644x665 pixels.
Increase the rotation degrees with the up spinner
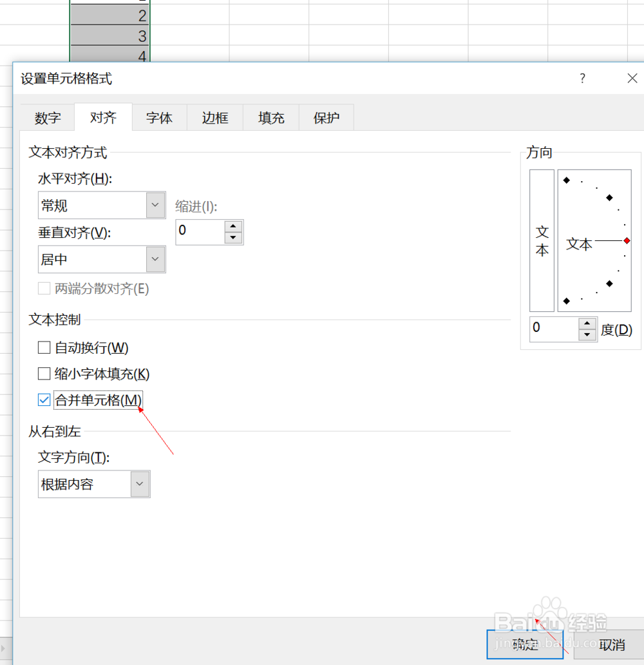click(587, 324)
